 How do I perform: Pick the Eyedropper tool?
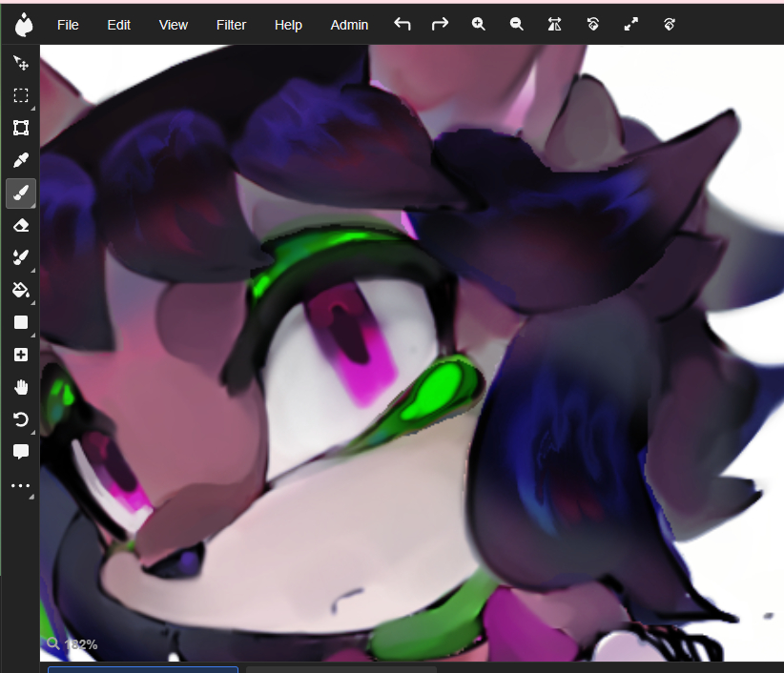coord(20,160)
